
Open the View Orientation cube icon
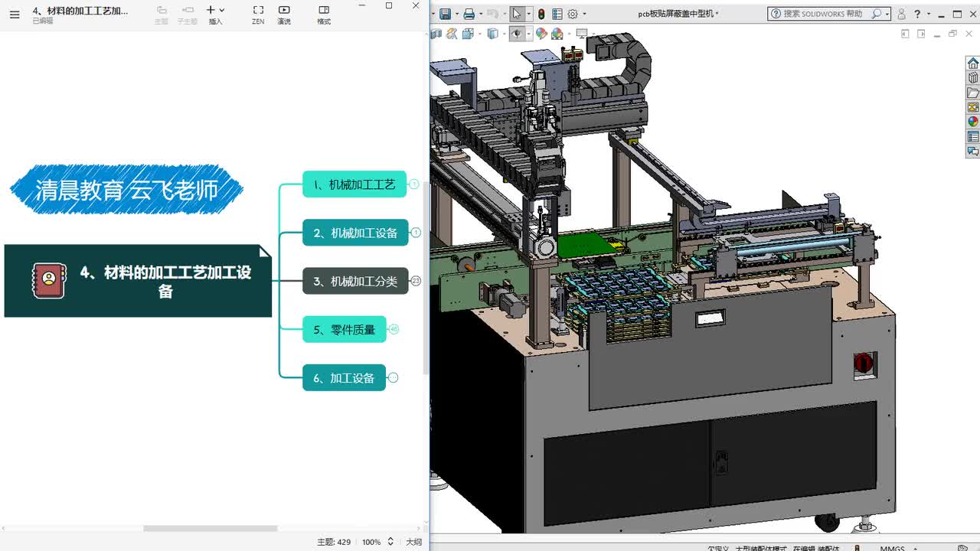468,34
